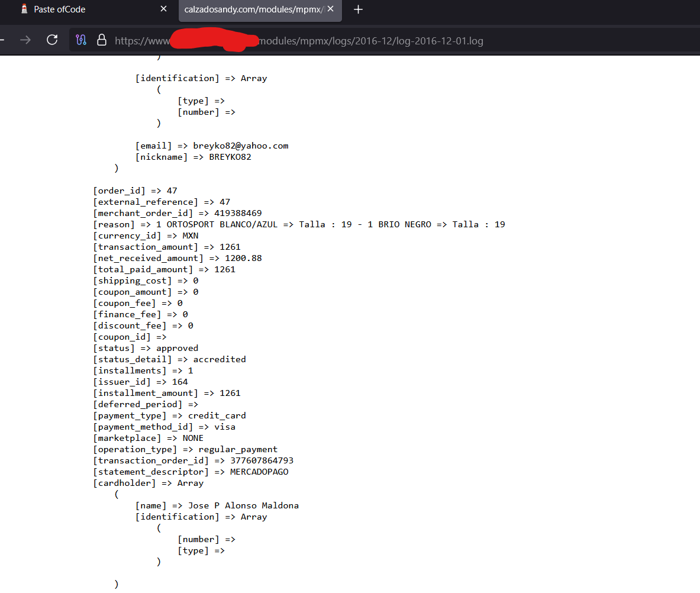Click the [shipping_cost] => 0 line

146,281
